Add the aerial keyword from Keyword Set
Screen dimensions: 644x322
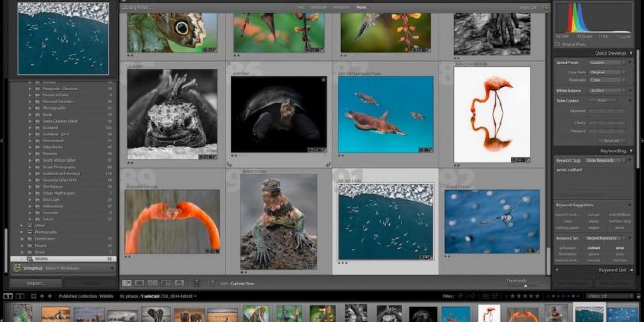click(620, 248)
